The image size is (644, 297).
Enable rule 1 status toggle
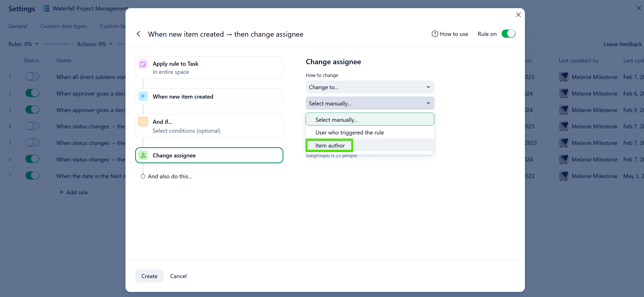click(32, 76)
